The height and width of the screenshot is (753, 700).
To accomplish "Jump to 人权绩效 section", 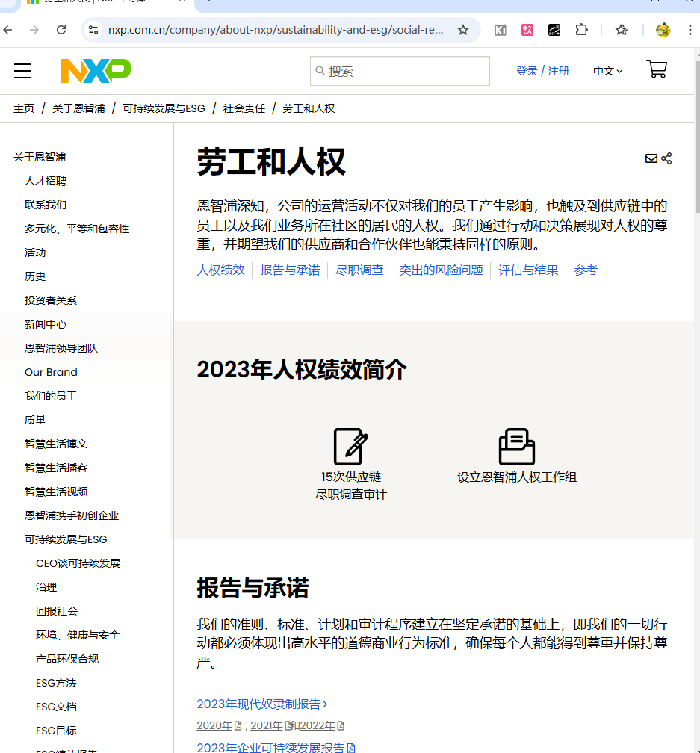I will (x=221, y=270).
